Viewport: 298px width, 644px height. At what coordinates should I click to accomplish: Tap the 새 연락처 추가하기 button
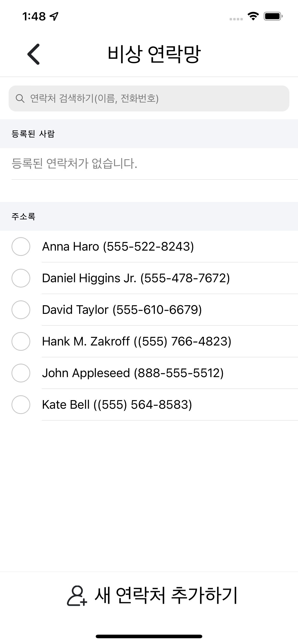click(152, 596)
